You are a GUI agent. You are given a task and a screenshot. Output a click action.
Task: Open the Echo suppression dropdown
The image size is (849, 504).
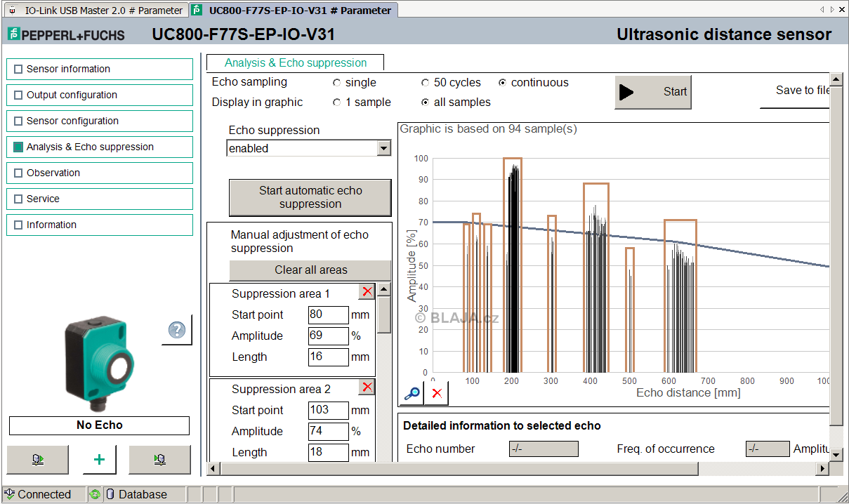point(383,148)
